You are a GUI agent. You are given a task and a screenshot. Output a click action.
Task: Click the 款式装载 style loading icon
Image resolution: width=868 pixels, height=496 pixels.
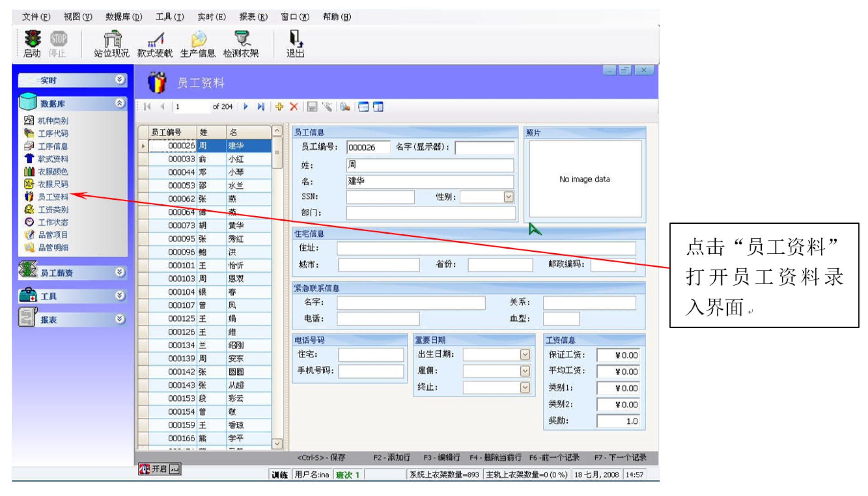tap(155, 40)
